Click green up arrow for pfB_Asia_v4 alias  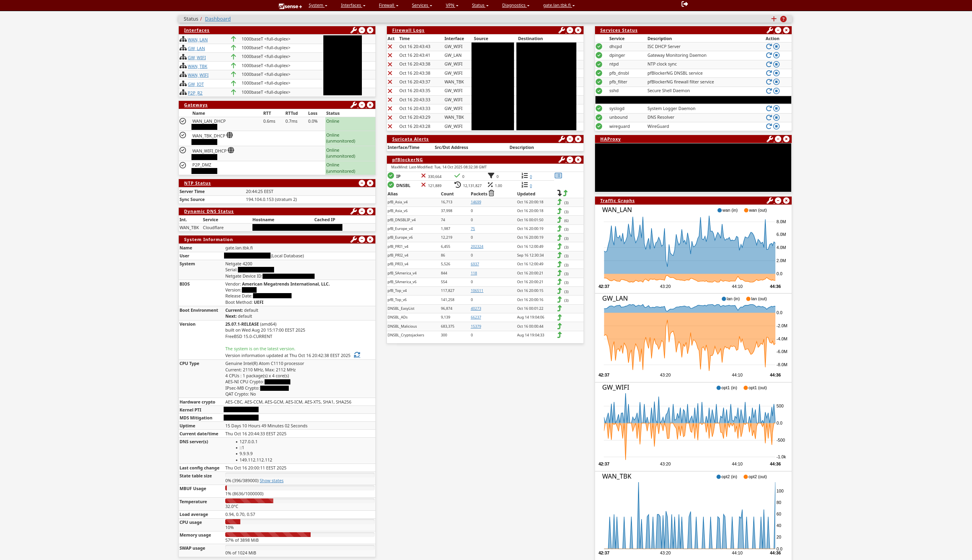559,202
